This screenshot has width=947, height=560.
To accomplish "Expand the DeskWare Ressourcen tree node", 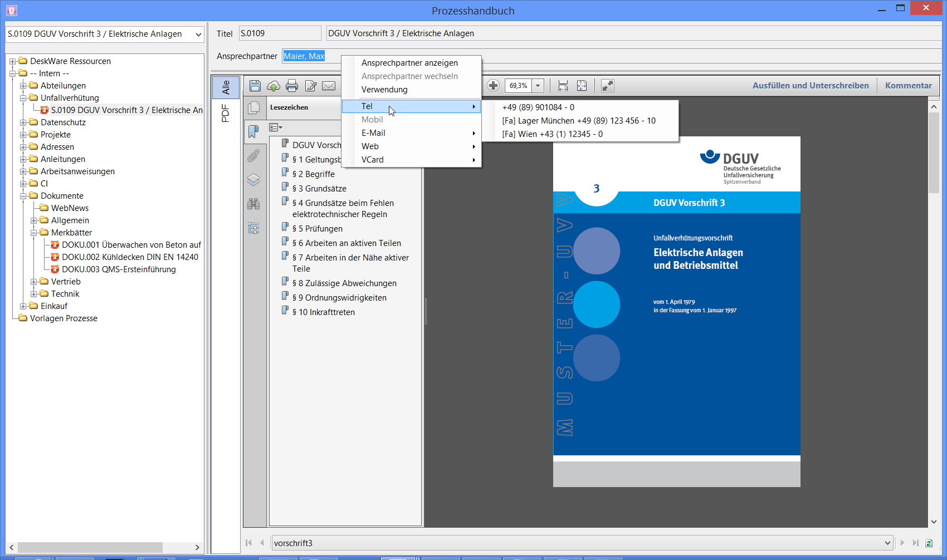I will pos(13,61).
